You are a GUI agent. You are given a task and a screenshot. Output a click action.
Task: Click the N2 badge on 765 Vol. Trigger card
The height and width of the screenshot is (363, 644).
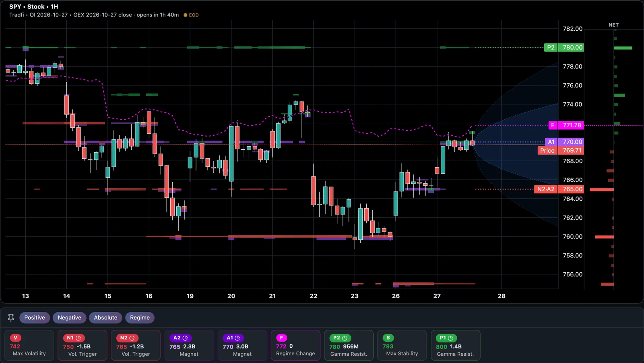coord(127,338)
